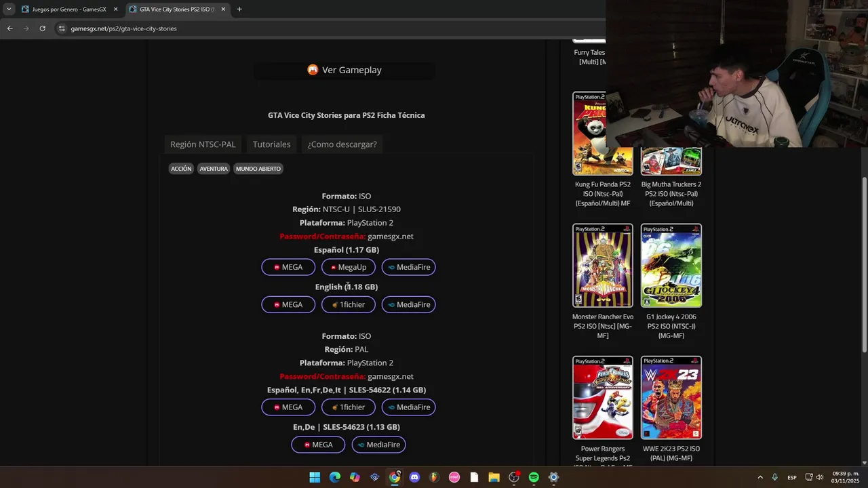Select the MUNDO ABIERTO genre tag

[258, 169]
